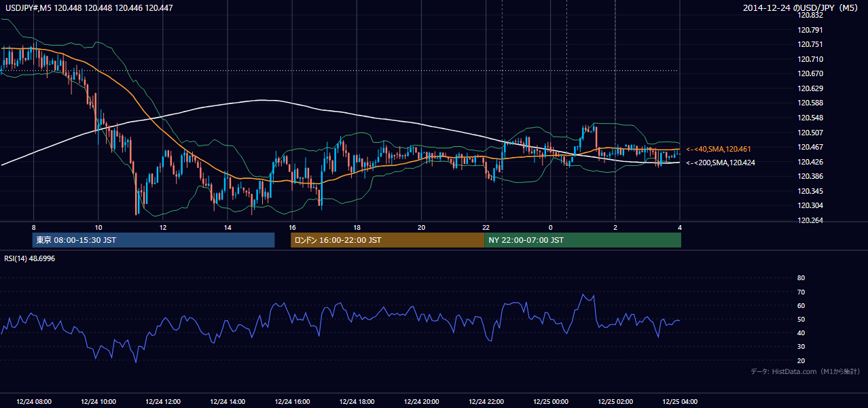Click the white 200 SMA 120.424 label
Image resolution: width=868 pixels, height=408 pixels.
pyautogui.click(x=721, y=163)
